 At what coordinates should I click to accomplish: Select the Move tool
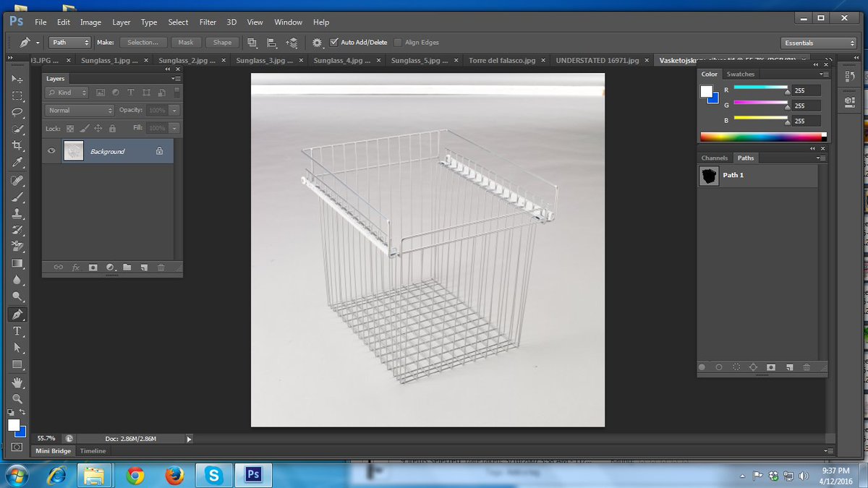coord(17,78)
